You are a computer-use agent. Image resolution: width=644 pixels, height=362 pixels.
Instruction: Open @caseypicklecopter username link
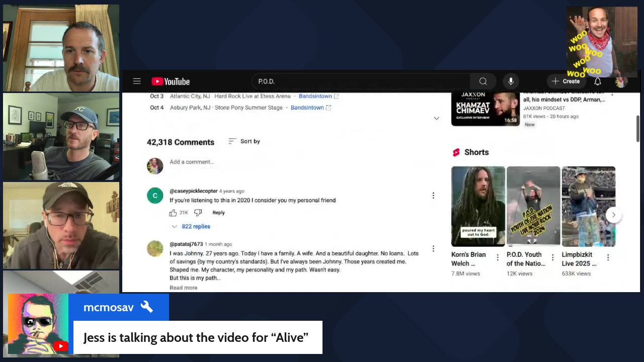click(x=193, y=191)
